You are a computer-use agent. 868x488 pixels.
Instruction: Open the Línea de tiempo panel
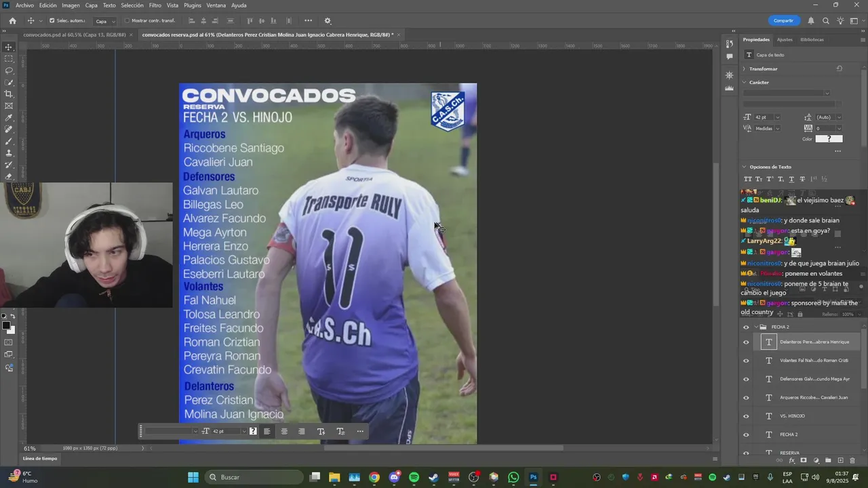(x=40, y=458)
